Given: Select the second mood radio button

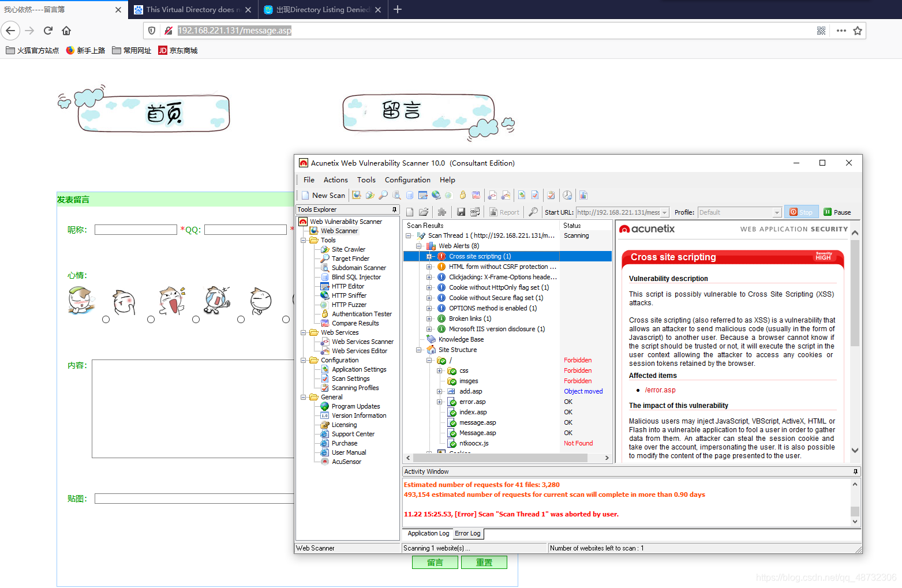Looking at the screenshot, I should 151,319.
